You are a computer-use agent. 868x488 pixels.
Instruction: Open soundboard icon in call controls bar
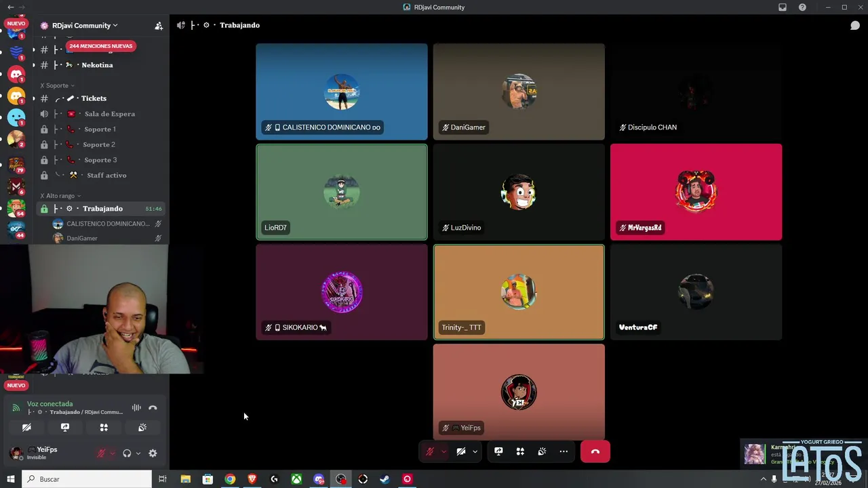(542, 451)
